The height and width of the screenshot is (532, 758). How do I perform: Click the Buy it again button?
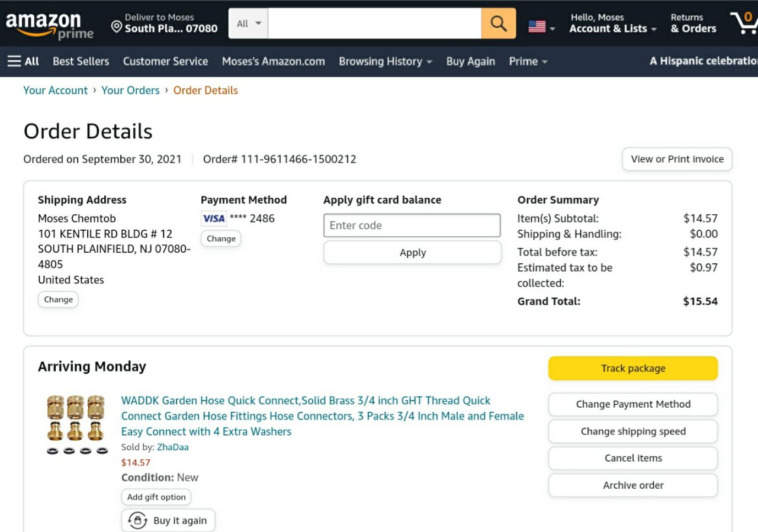point(168,521)
